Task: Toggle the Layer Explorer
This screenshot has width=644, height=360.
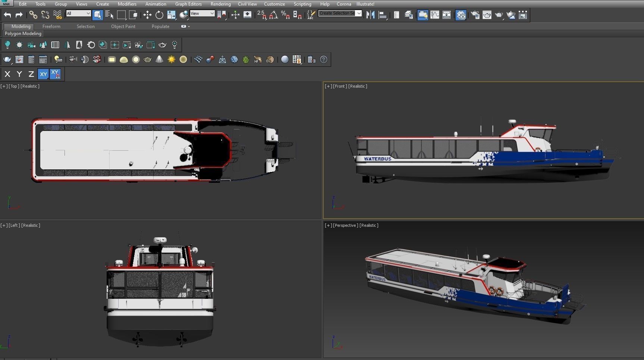Action: [x=409, y=15]
